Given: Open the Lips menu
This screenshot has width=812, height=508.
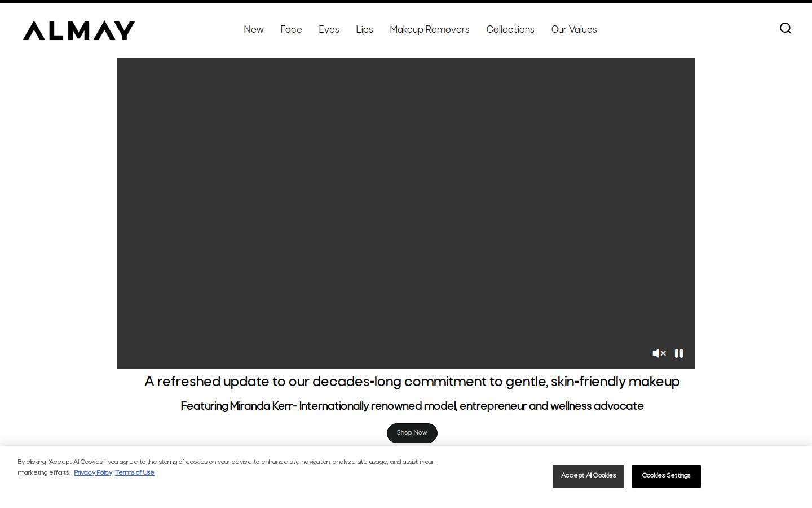Looking at the screenshot, I should pyautogui.click(x=364, y=30).
